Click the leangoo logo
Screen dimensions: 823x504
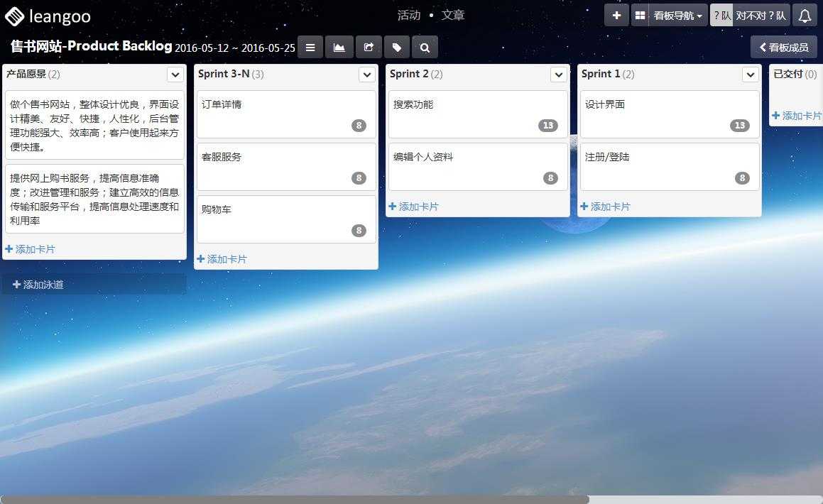(48, 15)
